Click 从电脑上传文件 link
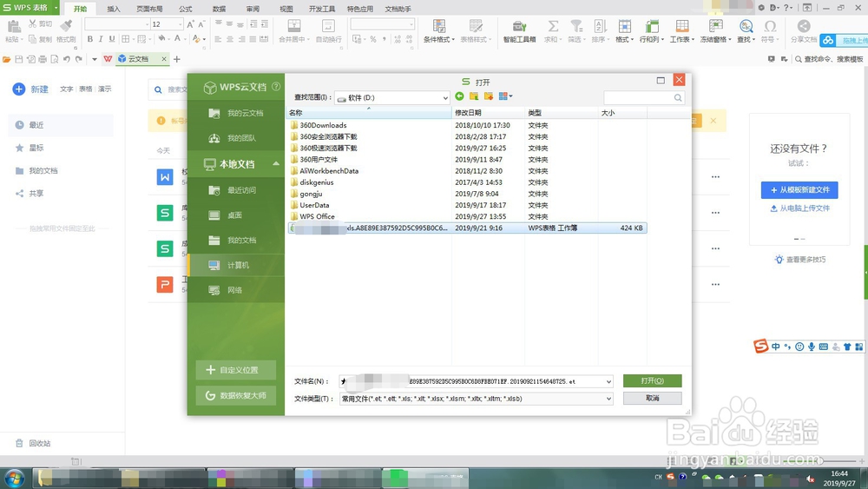 (800, 208)
